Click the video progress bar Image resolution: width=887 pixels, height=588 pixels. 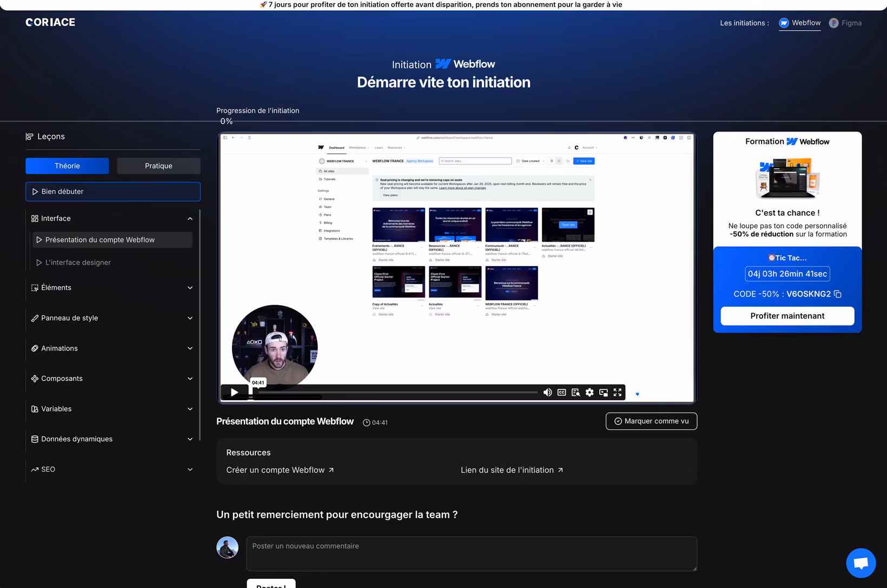click(395, 392)
